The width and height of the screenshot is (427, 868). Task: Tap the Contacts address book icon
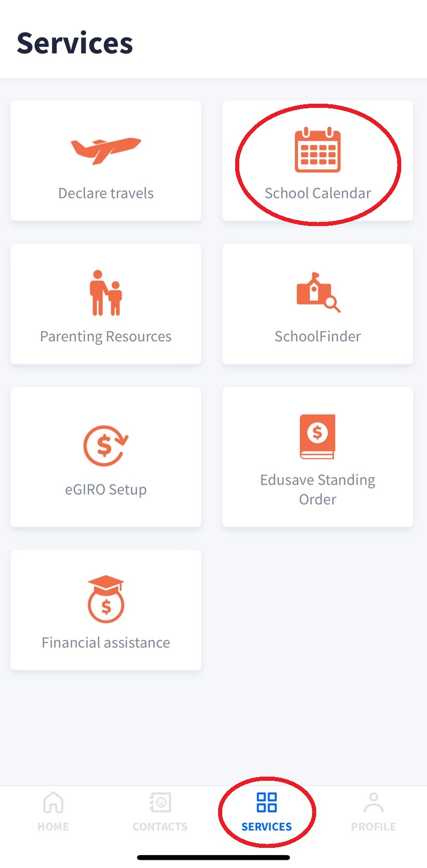pos(160,803)
